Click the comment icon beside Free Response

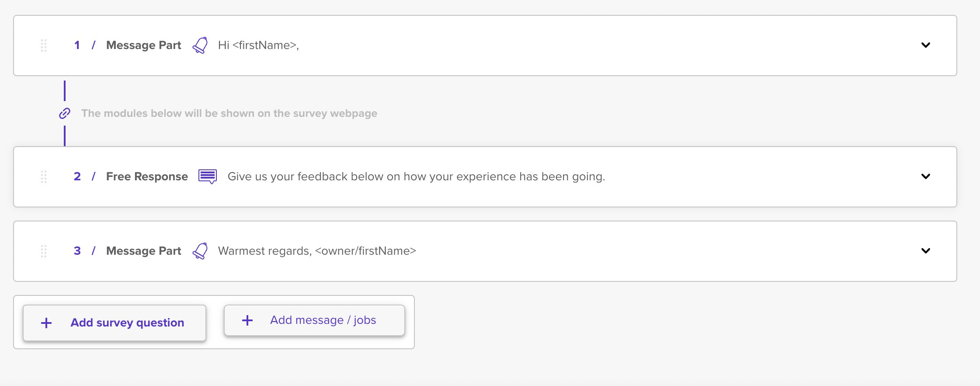click(208, 176)
